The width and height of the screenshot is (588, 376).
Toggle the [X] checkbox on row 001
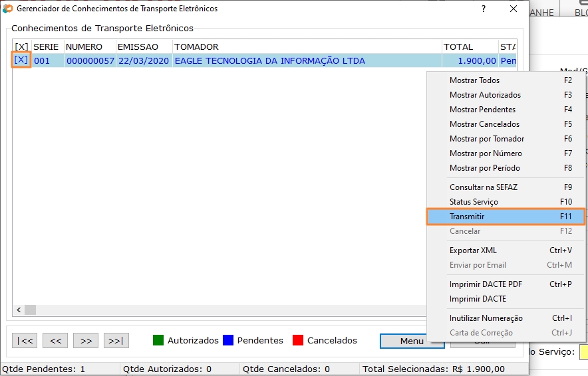pos(21,60)
